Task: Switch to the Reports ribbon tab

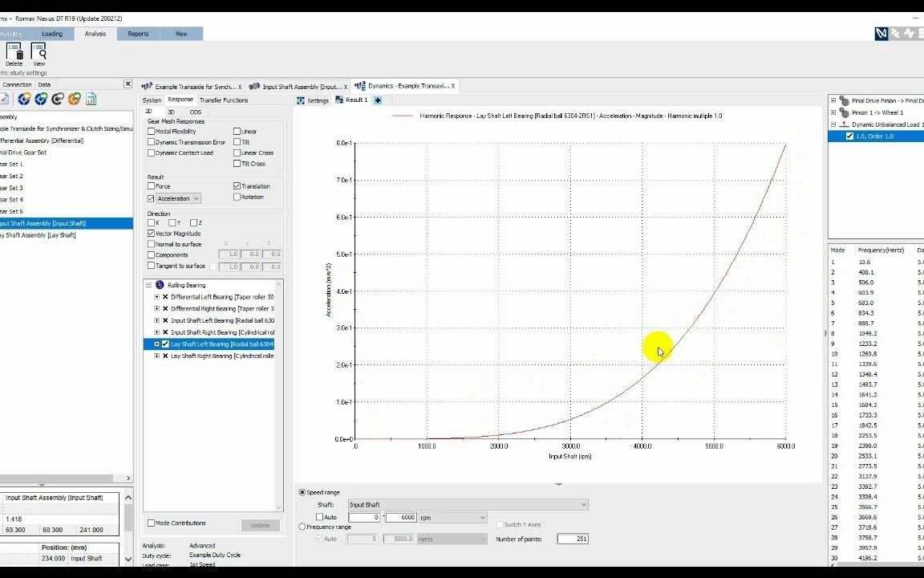Action: (139, 34)
